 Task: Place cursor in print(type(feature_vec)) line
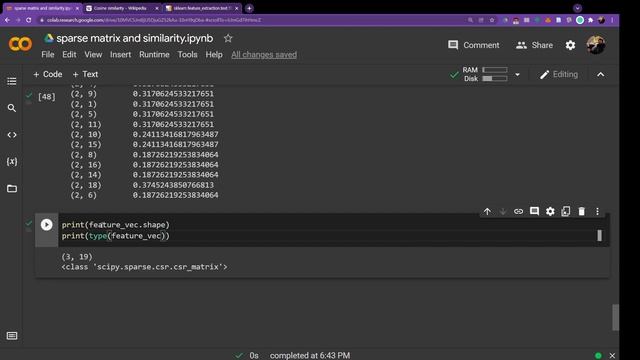coord(116,236)
